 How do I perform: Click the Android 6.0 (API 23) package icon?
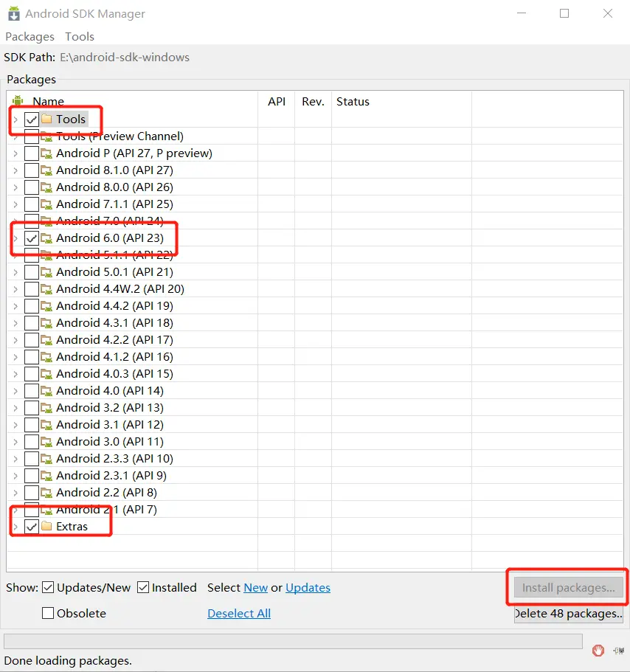pyautogui.click(x=46, y=238)
